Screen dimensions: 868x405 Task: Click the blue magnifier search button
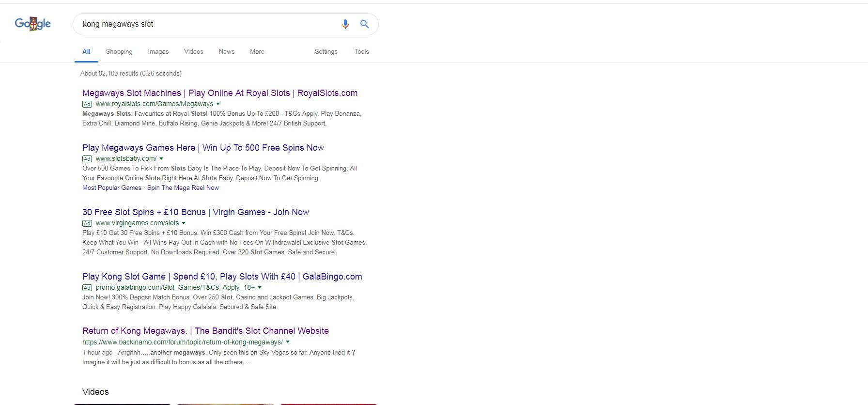(x=364, y=24)
